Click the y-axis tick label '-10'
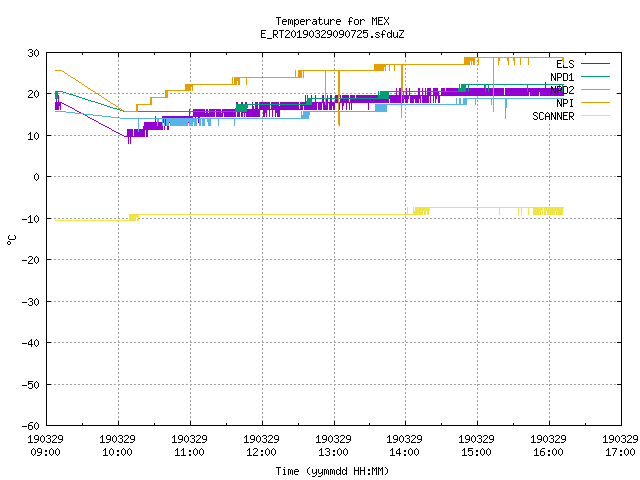The height and width of the screenshot is (480, 640). coord(31,219)
